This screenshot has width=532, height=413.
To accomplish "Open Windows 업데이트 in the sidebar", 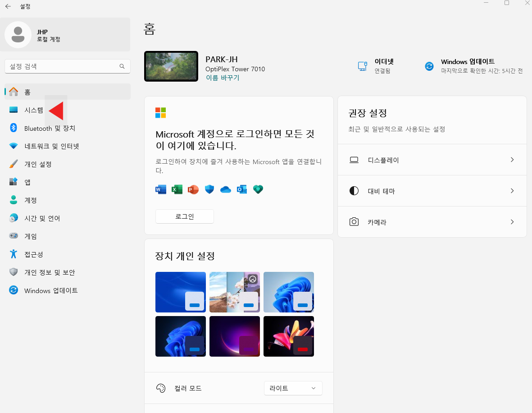I will (x=68, y=290).
